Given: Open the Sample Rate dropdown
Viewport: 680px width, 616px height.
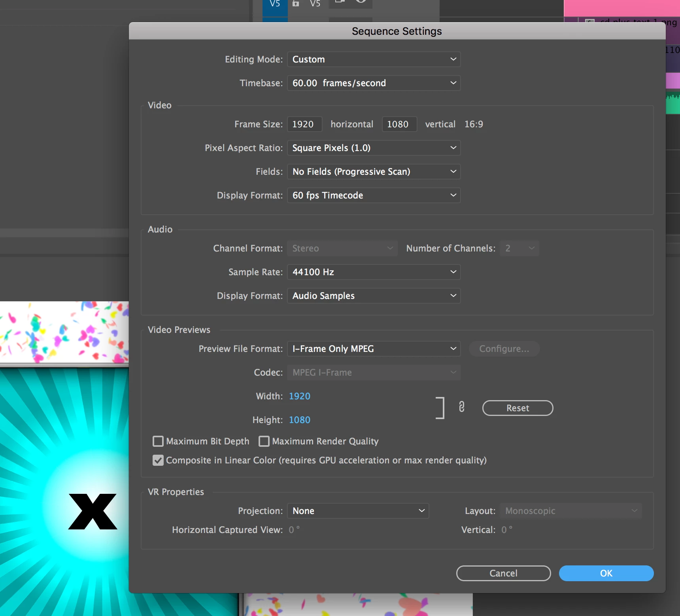Looking at the screenshot, I should point(374,272).
